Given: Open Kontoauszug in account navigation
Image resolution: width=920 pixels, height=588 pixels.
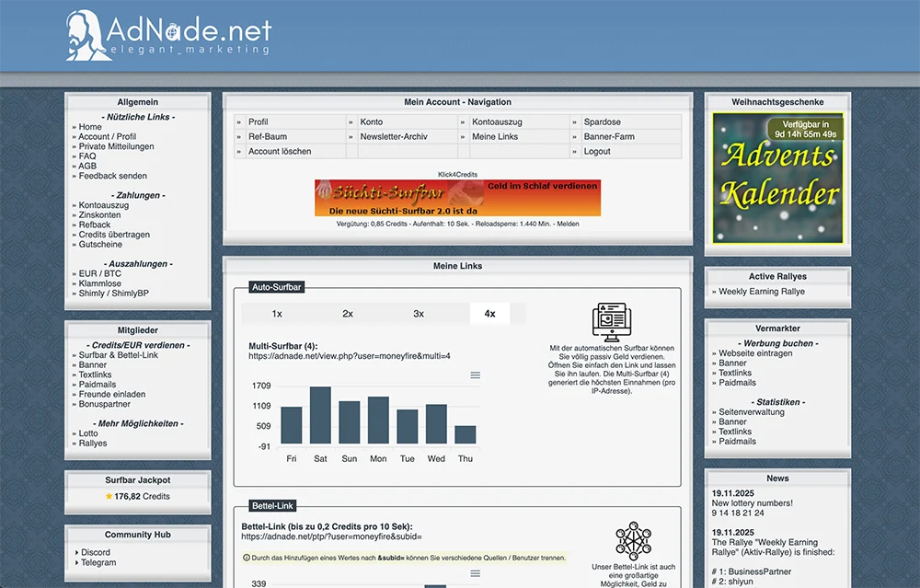Looking at the screenshot, I should click(497, 122).
